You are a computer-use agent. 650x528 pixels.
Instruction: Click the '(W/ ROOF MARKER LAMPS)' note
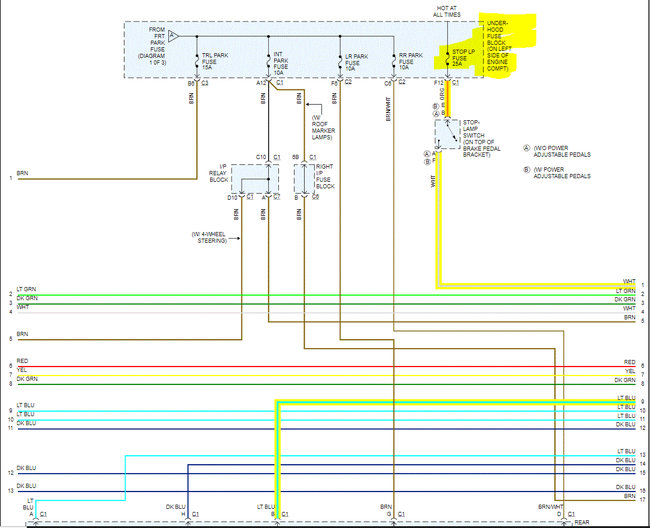[323, 127]
